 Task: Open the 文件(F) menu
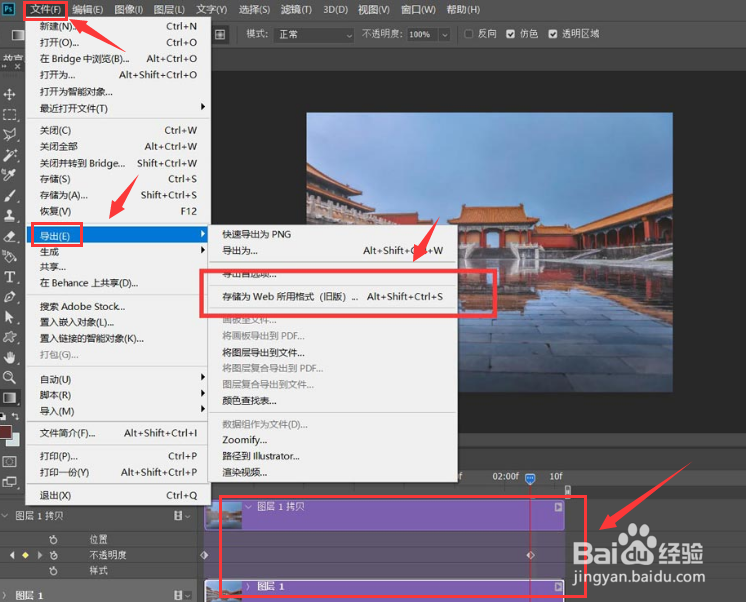[45, 10]
